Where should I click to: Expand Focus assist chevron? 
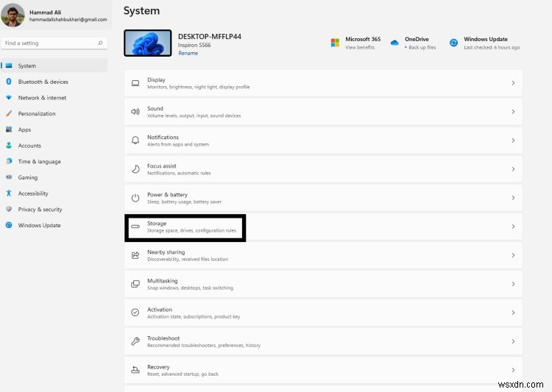[x=513, y=169]
